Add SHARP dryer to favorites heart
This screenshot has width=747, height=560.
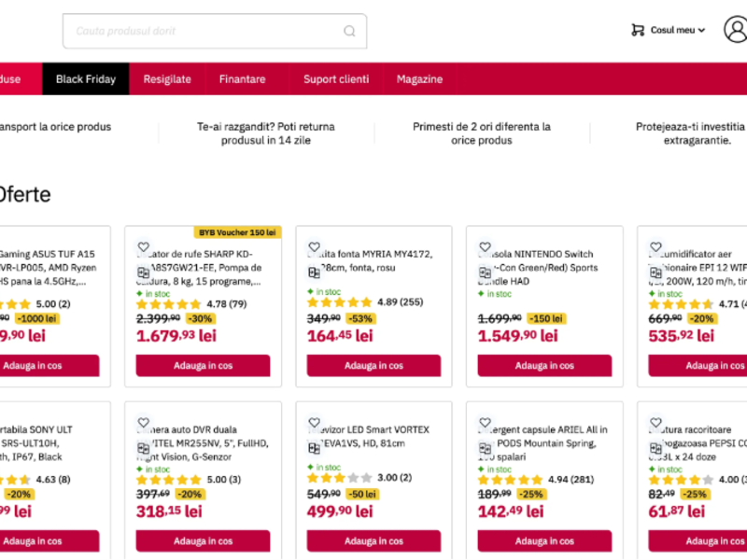tap(144, 247)
